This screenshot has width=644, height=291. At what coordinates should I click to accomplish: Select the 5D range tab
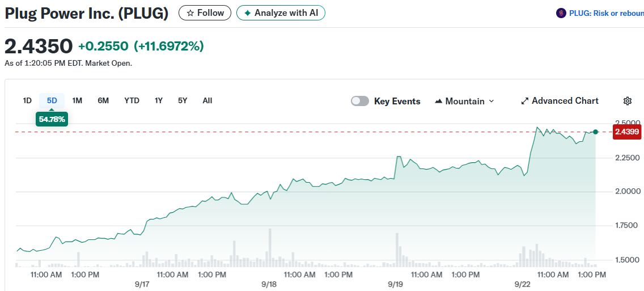click(x=52, y=101)
